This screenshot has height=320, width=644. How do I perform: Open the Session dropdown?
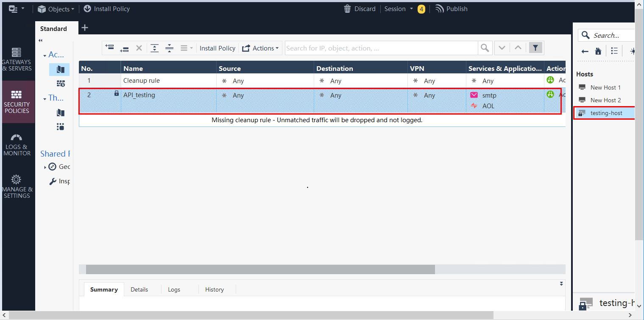click(x=398, y=8)
